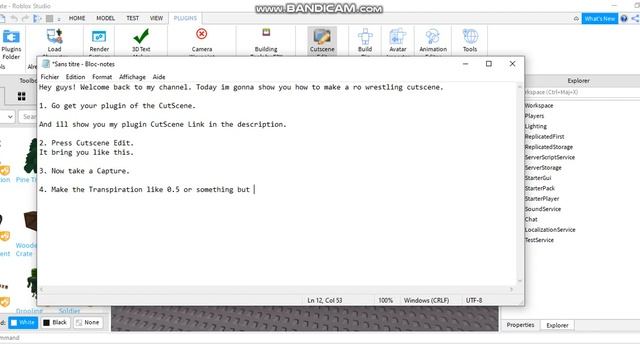640x360 pixels.
Task: Select Lighting in the Explorer
Action: tap(536, 126)
